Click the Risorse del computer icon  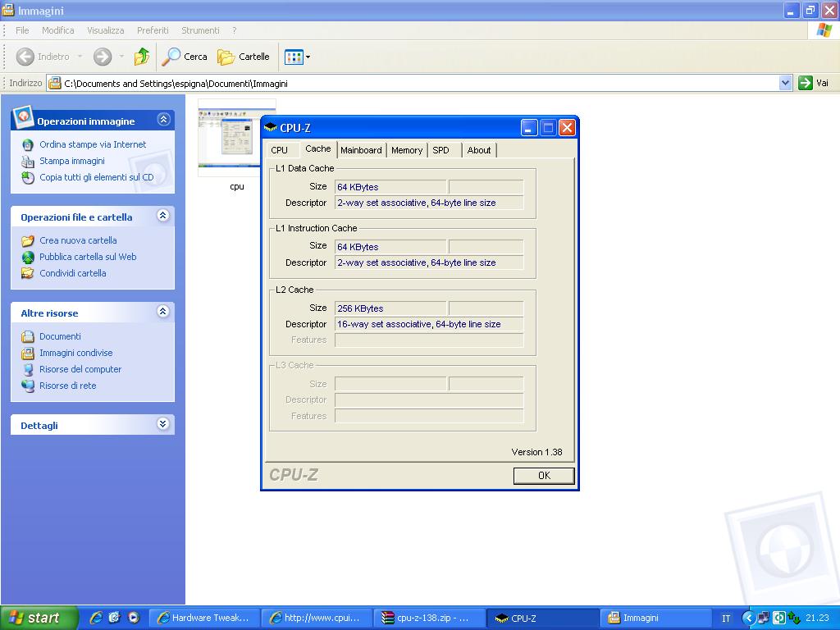coord(28,369)
